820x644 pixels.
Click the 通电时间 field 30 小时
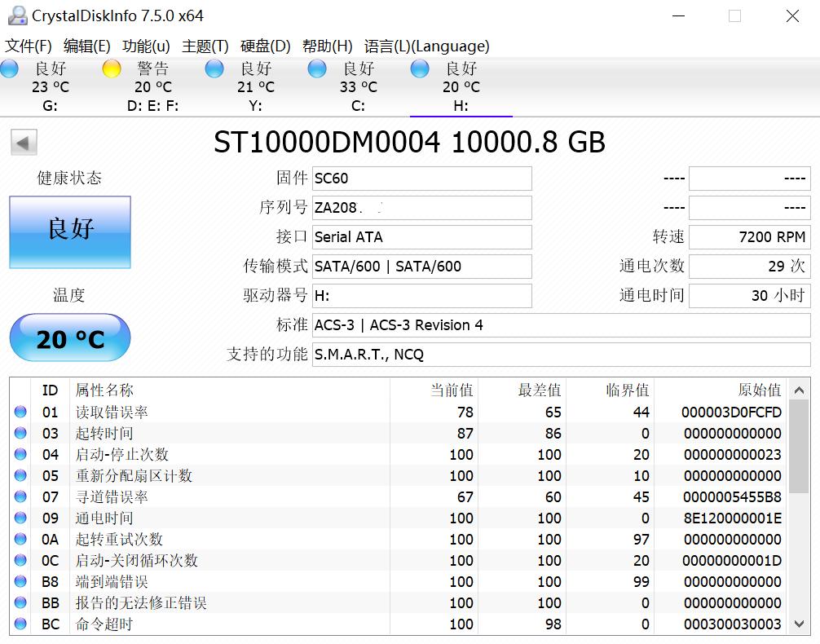click(750, 296)
